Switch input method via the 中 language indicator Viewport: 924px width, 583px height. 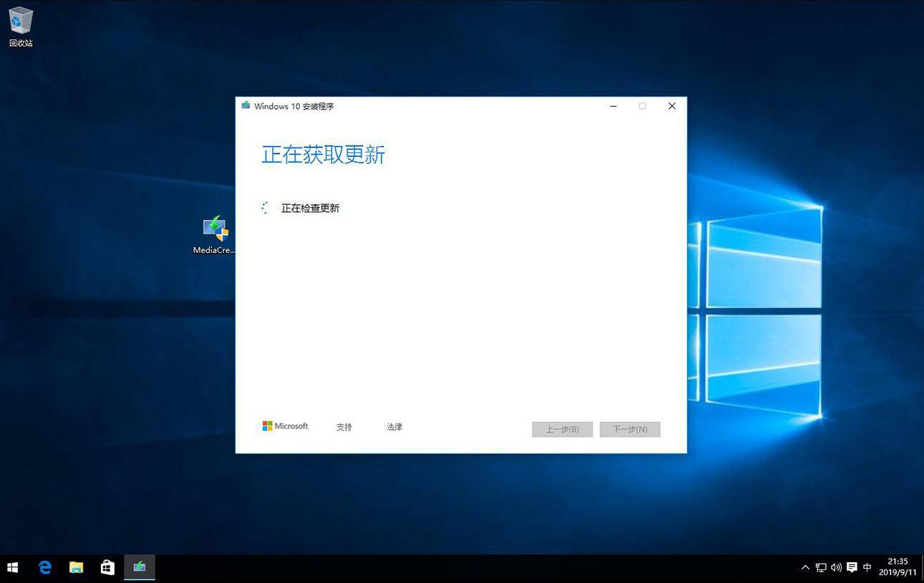point(867,567)
